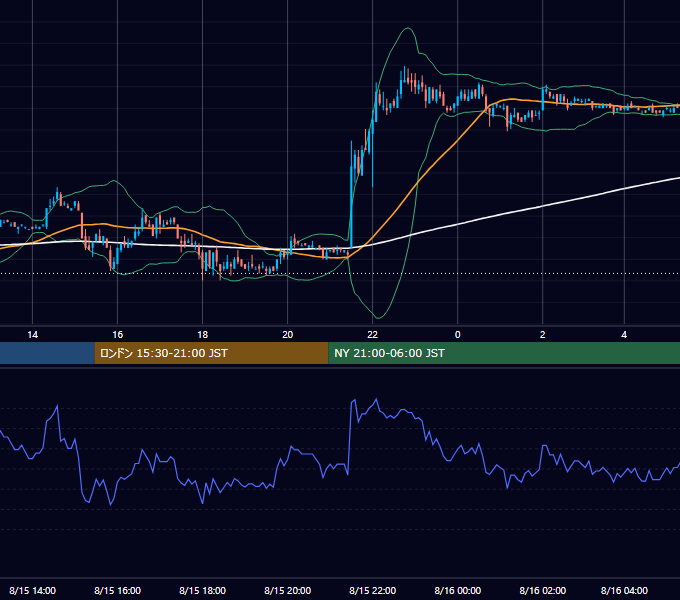The height and width of the screenshot is (600, 680).
Task: Click the 0 hour label on the price chart axis
Action: [458, 335]
